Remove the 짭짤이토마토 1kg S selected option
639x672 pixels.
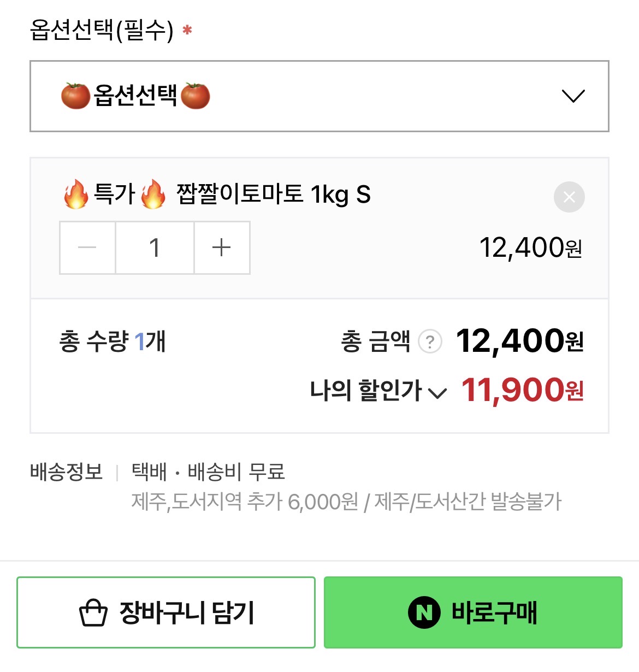click(569, 197)
